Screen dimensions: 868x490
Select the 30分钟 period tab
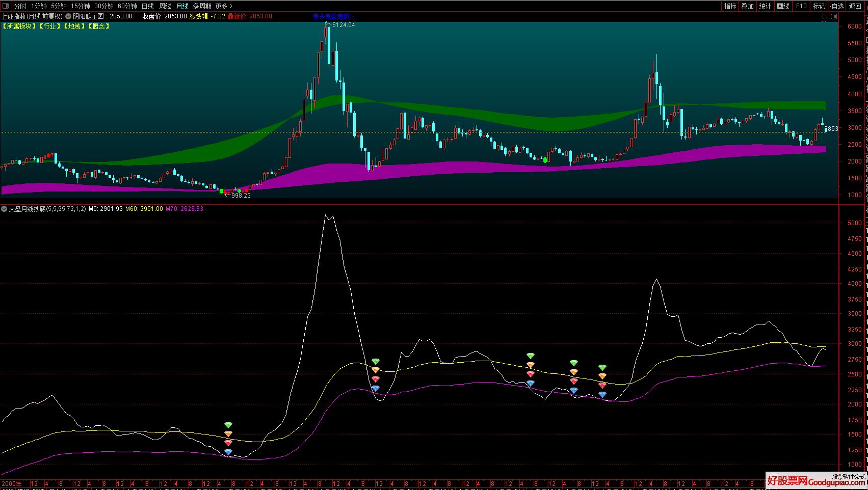(104, 6)
